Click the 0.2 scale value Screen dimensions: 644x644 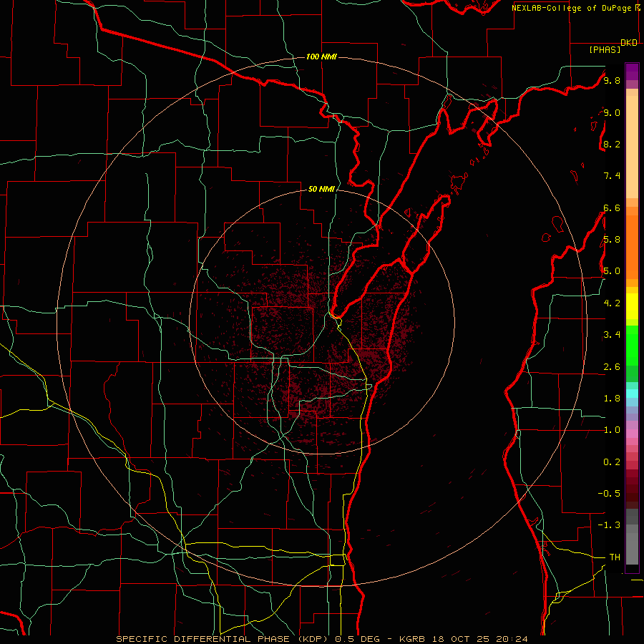click(x=612, y=462)
